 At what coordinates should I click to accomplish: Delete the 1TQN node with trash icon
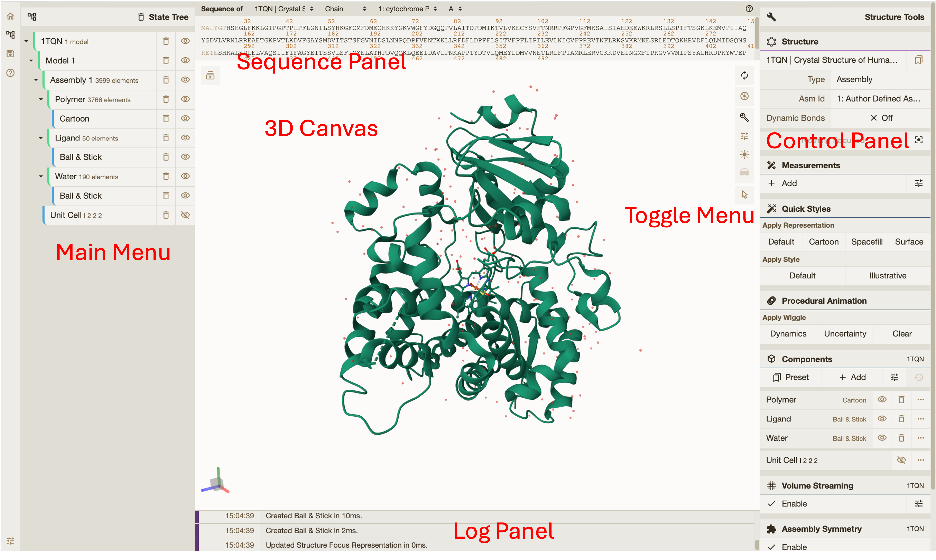pos(166,41)
